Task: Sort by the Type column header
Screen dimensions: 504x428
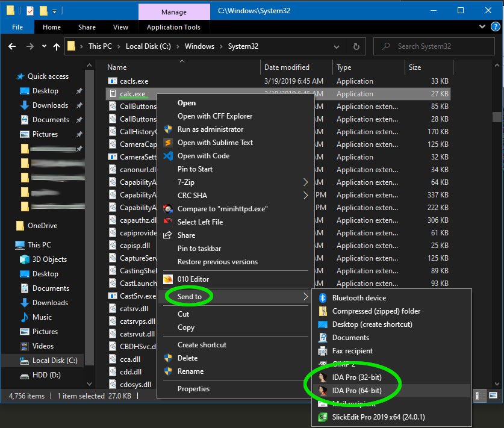Action: click(344, 67)
